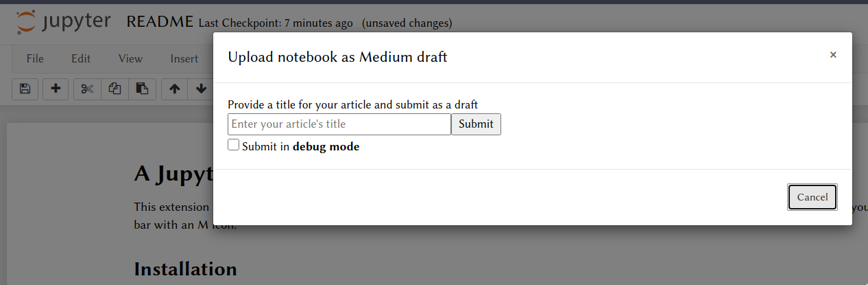Click the article title input field
Image resolution: width=868 pixels, height=285 pixels.
pyautogui.click(x=339, y=124)
